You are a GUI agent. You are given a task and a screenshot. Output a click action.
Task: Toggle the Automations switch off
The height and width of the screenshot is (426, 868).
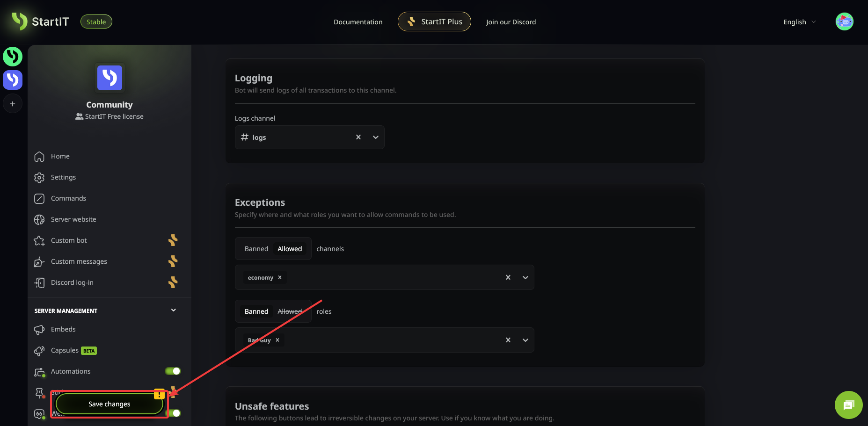tap(173, 371)
